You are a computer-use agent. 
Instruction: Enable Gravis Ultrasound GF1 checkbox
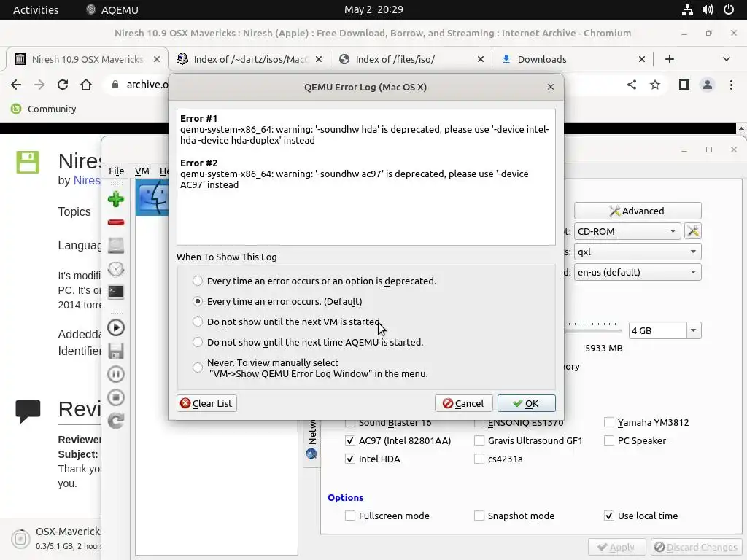click(x=479, y=440)
